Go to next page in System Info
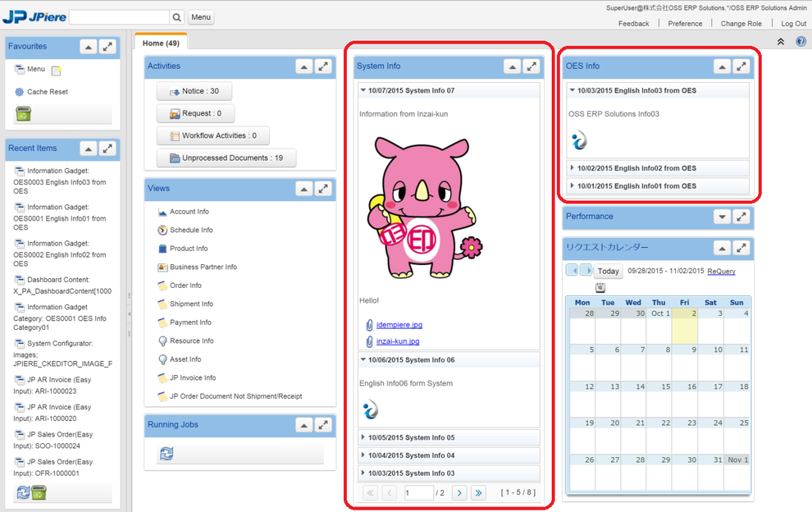The image size is (812, 512). [x=459, y=493]
